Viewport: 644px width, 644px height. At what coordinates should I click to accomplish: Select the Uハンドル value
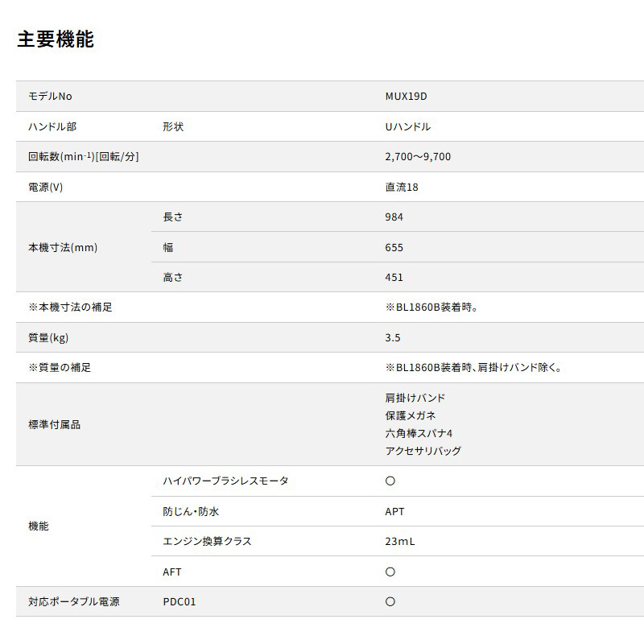click(x=407, y=126)
